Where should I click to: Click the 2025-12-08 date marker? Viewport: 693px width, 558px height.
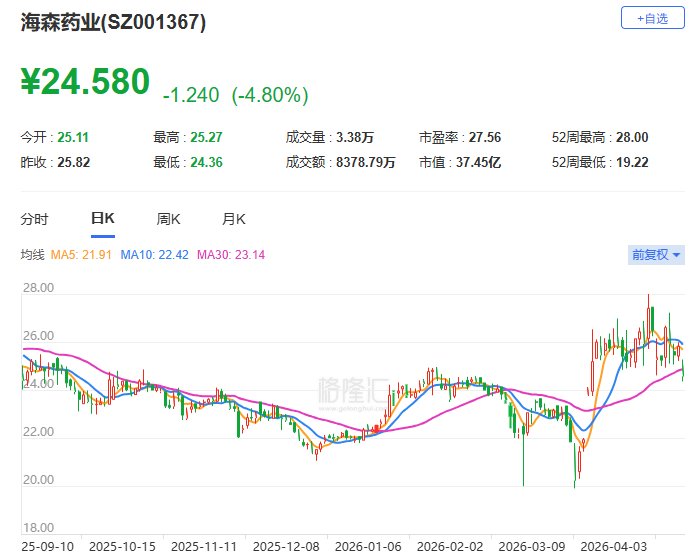click(286, 547)
